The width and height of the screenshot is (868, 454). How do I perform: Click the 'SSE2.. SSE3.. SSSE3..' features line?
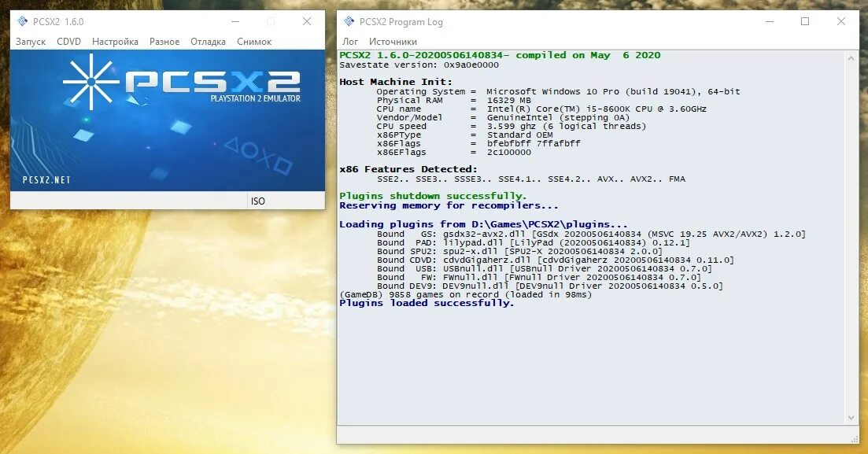531,179
